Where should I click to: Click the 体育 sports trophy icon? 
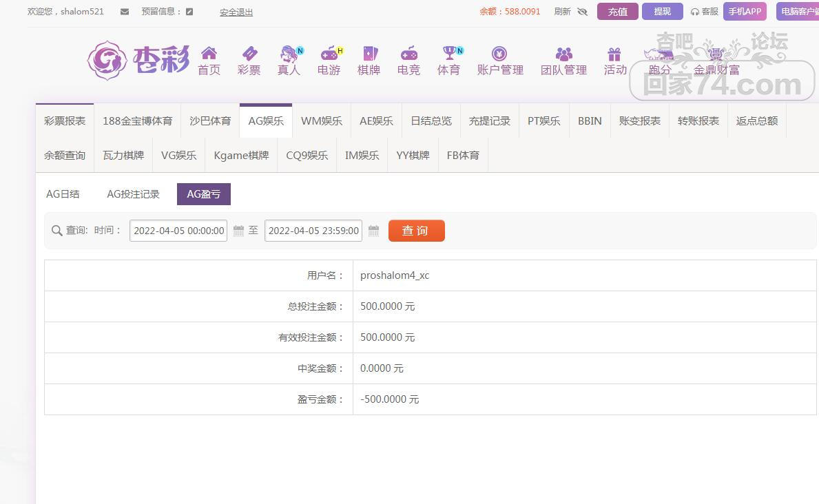[x=449, y=54]
